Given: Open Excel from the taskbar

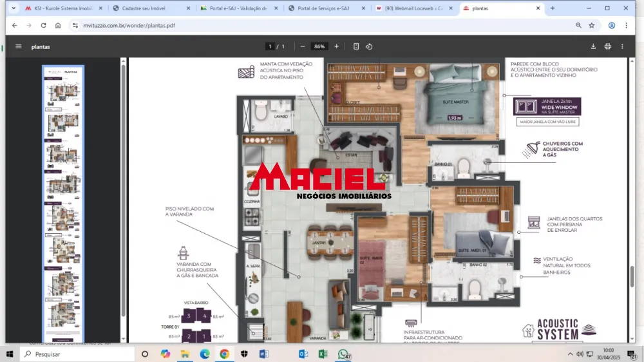Looking at the screenshot, I should coord(323,354).
